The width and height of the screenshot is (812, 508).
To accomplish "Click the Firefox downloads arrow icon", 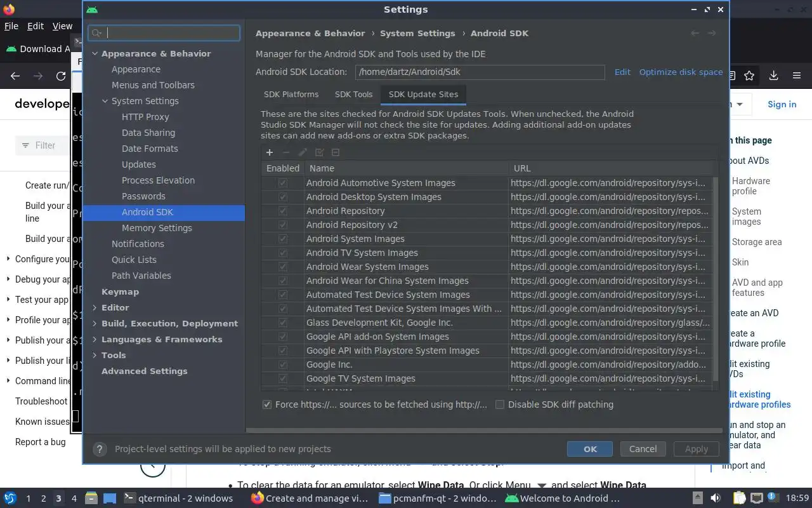I will (773, 76).
